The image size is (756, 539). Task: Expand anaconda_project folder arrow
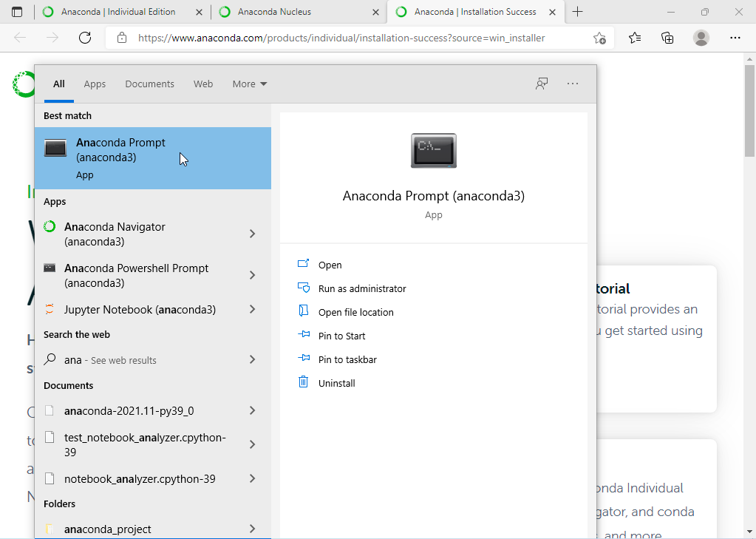(252, 529)
